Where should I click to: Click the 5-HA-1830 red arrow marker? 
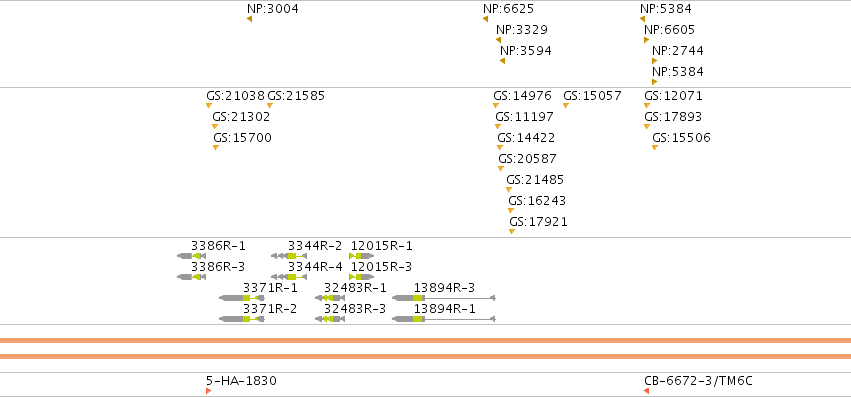click(x=208, y=391)
